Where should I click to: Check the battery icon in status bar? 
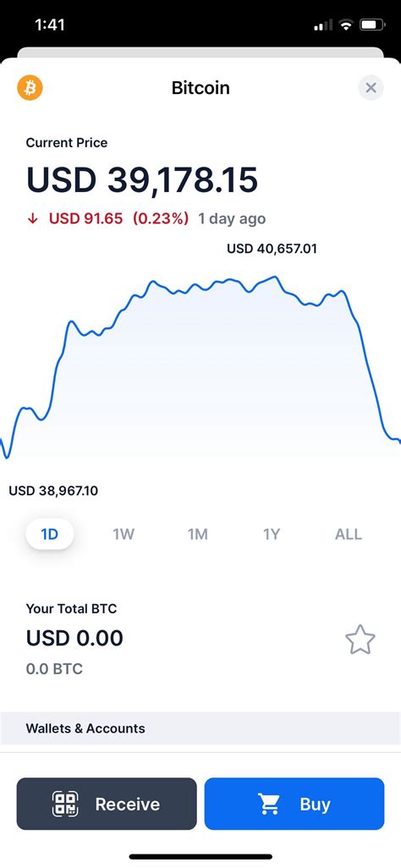click(x=371, y=25)
